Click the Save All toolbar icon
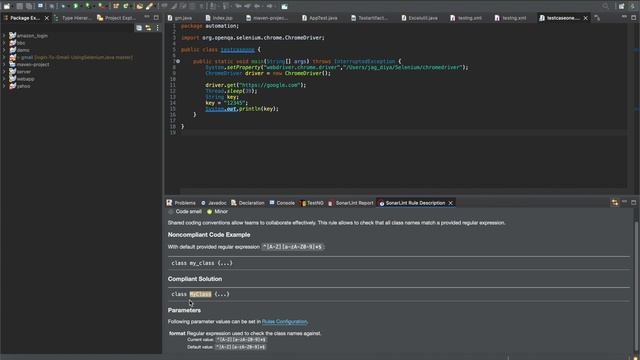 tap(29, 6)
